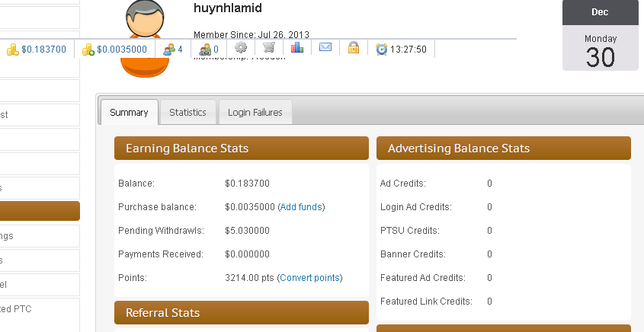Screen dimensions: 644x332
Task: Open settings via the gear icon
Action: point(241,48)
